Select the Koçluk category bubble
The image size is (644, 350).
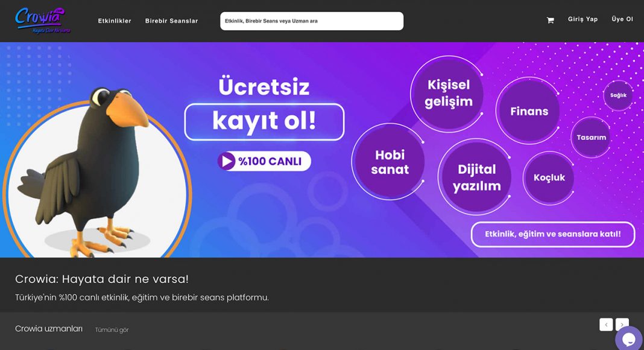coord(549,177)
